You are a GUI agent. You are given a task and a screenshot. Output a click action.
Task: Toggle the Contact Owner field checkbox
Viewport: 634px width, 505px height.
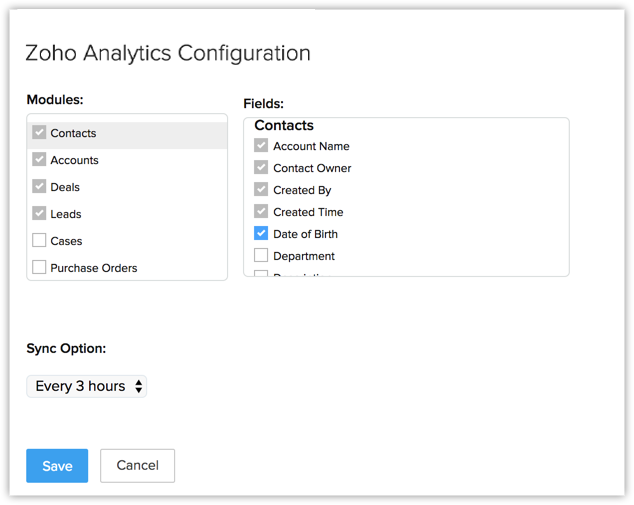pos(261,167)
